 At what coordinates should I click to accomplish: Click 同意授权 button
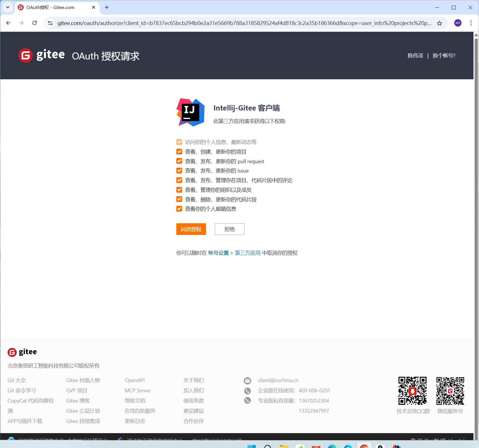coord(191,229)
